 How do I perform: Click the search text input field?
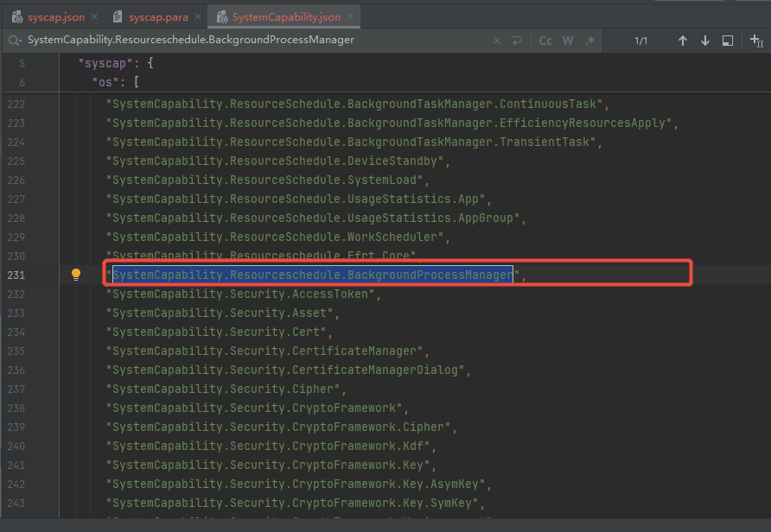point(256,41)
